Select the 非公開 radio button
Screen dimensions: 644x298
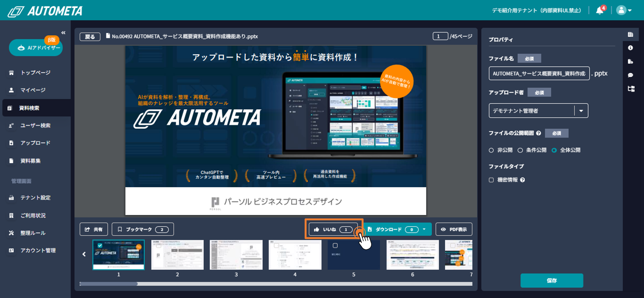click(491, 150)
